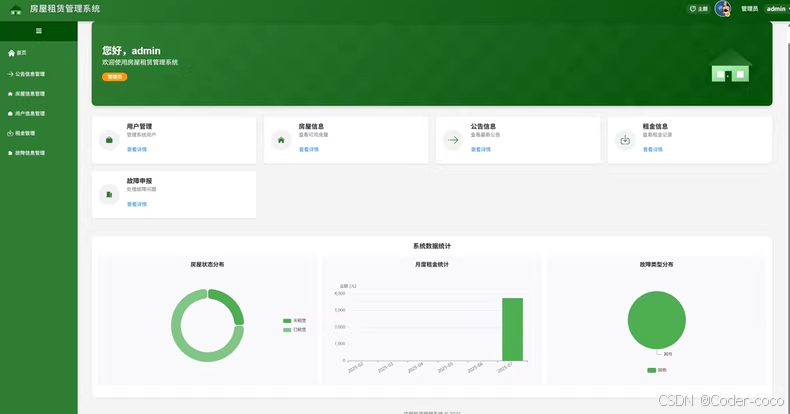Screen dimensions: 790x414
Task: Click the house icon on 房屋信息 card
Action: 281,140
